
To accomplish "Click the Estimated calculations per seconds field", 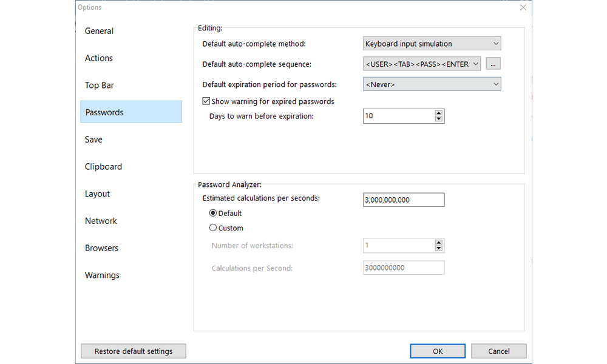I will (x=404, y=200).
